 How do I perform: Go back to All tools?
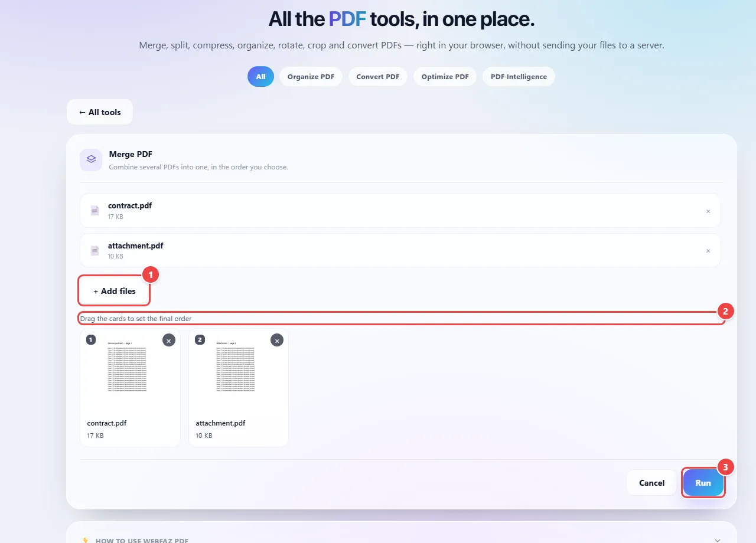tap(100, 112)
